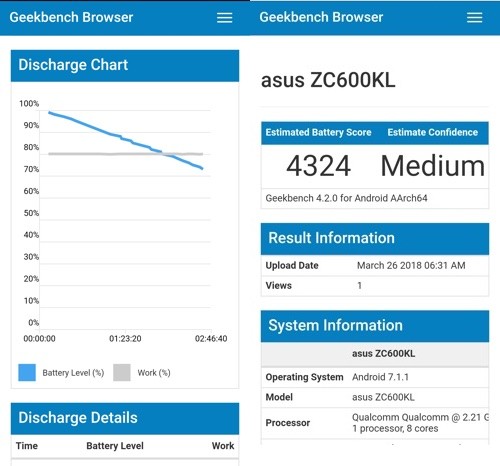Viewport: 500px width, 466px height.
Task: Click the Time column header
Action: [27, 446]
